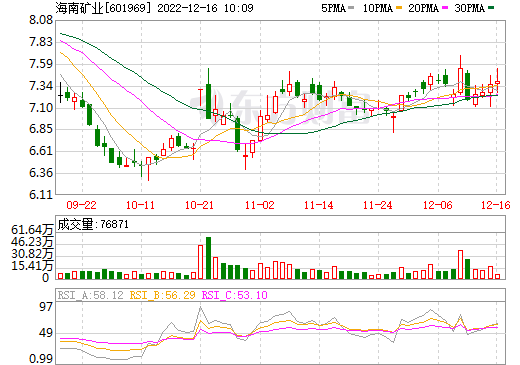This screenshot has height=365, width=520.
Task: Click the gray 5PMA legend swatch
Action: pos(351,8)
